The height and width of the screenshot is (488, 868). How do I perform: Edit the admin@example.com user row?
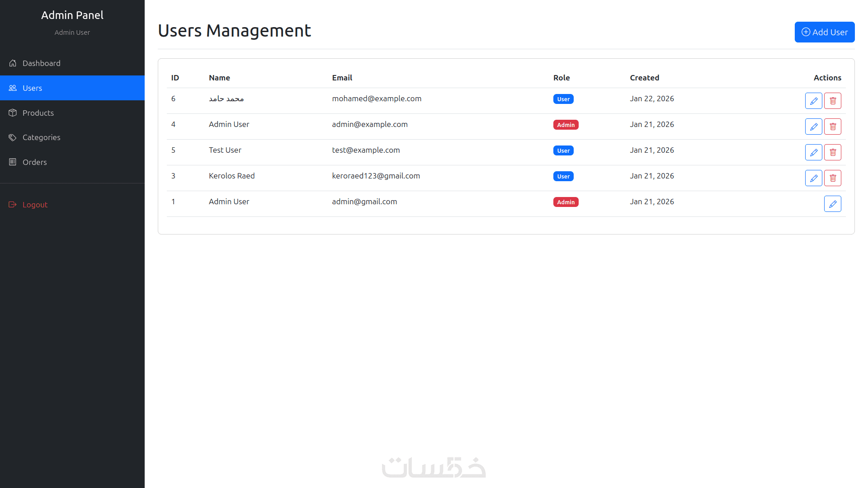(813, 127)
